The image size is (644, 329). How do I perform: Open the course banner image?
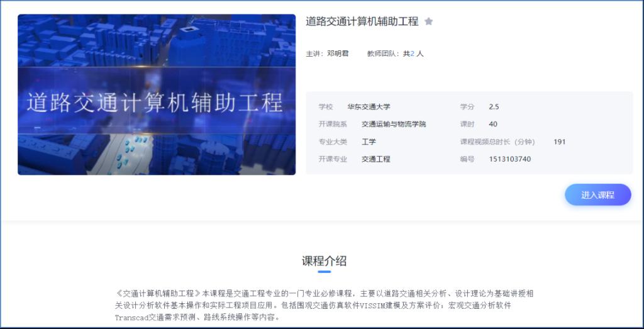[x=157, y=94]
